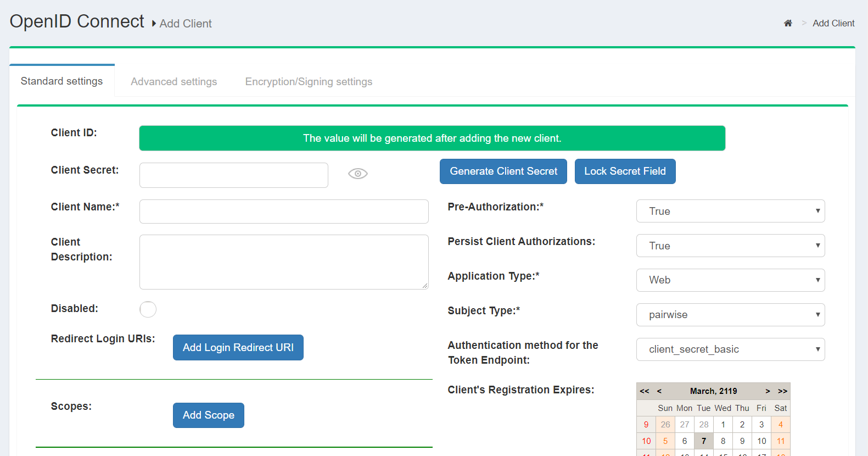Open the Application Type dropdown
This screenshot has height=456, width=868.
pyautogui.click(x=730, y=280)
